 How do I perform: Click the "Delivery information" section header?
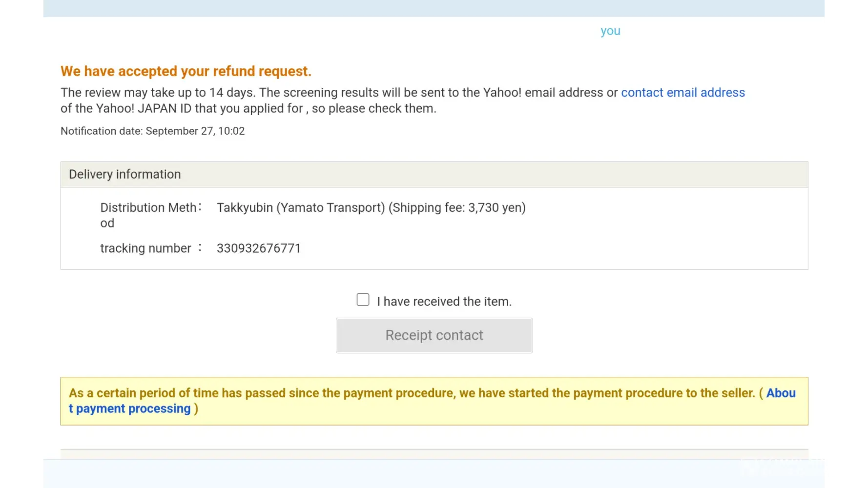click(125, 174)
